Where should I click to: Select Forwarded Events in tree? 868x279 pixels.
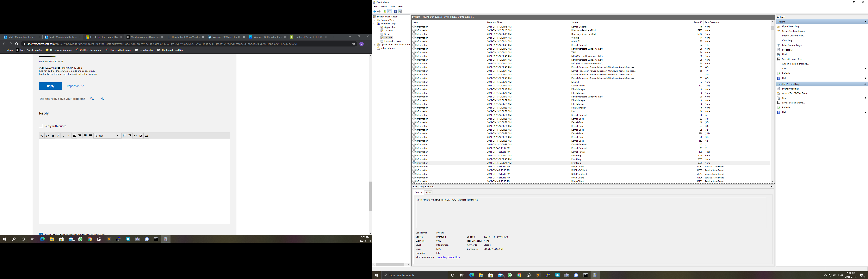393,41
